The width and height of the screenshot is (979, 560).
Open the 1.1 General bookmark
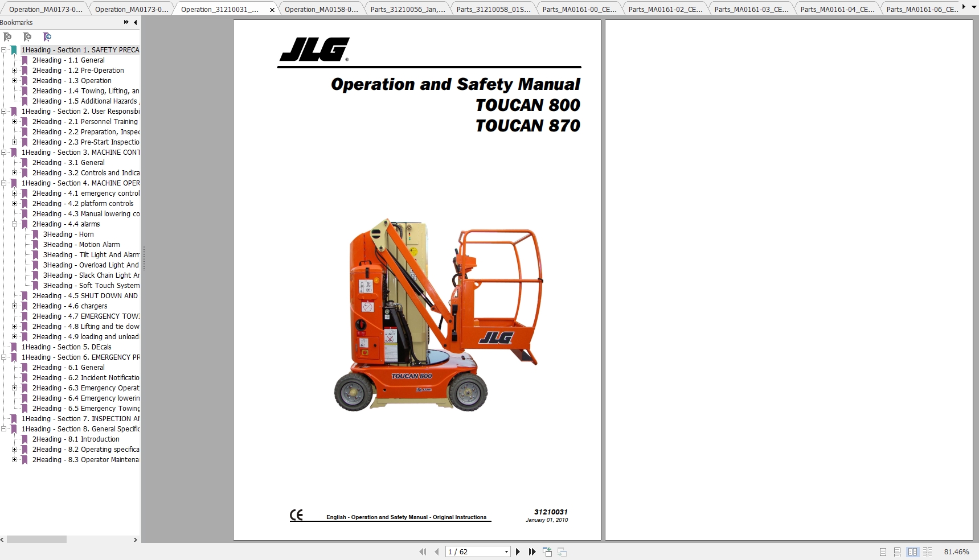[68, 60]
